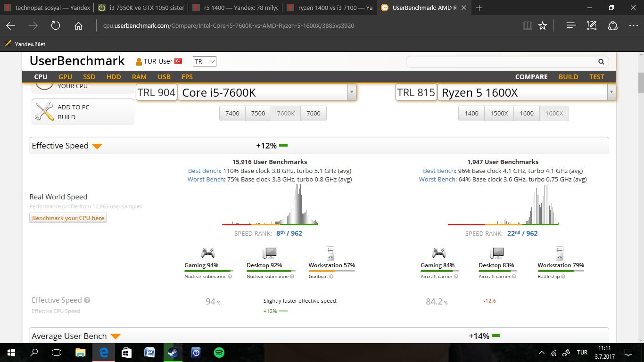Click the browser address bar
The image size is (644, 362).
[306, 25]
